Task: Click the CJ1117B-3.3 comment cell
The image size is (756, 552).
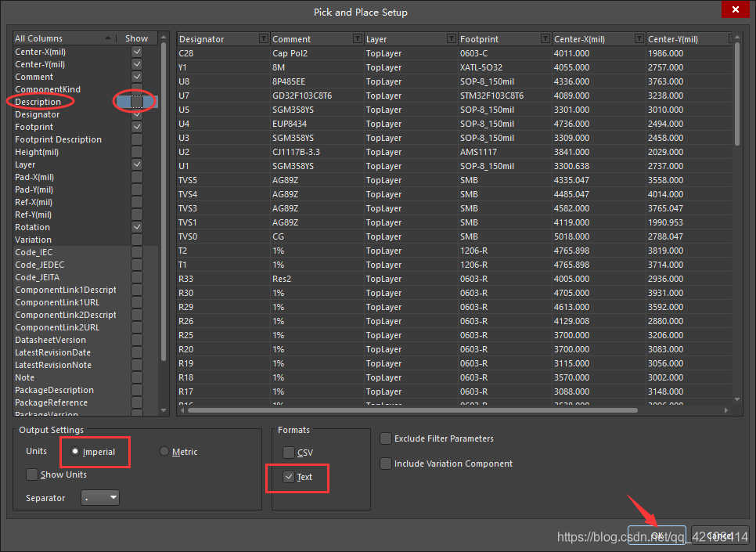Action: tap(317, 152)
